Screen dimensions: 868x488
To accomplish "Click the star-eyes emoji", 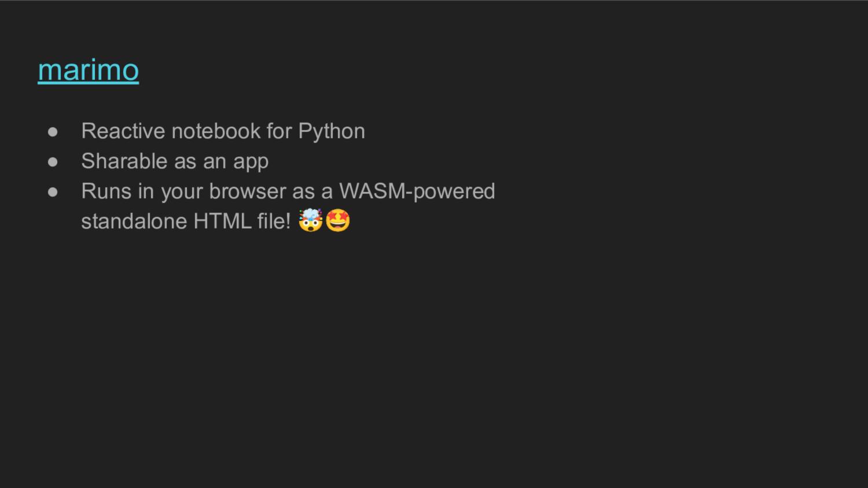I will coord(338,220).
